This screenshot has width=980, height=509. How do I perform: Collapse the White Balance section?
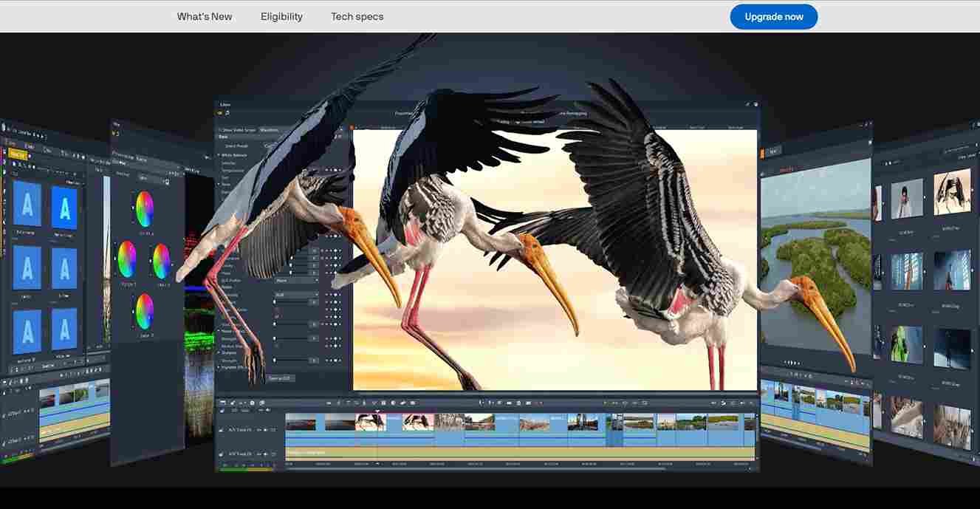point(219,155)
